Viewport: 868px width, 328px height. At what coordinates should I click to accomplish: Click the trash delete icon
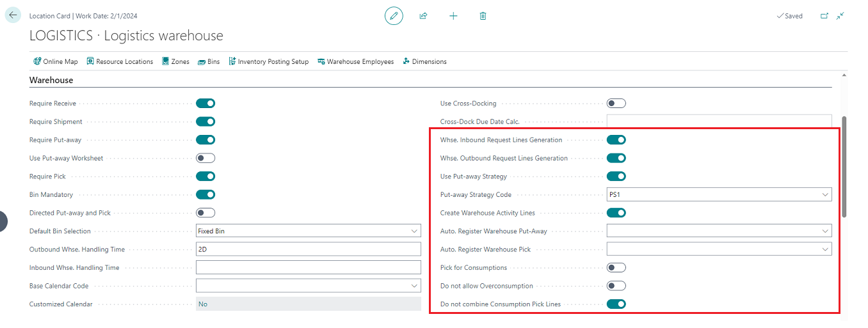(483, 16)
